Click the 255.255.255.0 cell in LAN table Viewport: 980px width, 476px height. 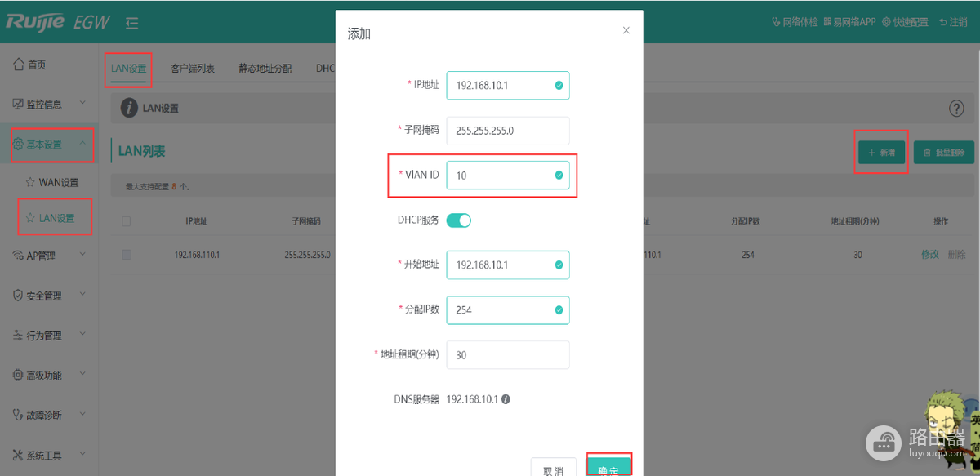coord(308,255)
